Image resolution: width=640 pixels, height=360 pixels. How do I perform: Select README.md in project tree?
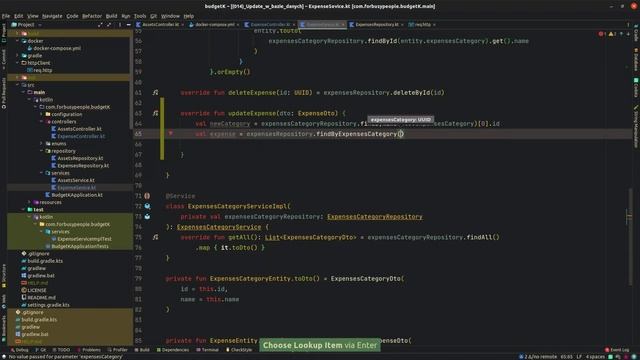41,298
